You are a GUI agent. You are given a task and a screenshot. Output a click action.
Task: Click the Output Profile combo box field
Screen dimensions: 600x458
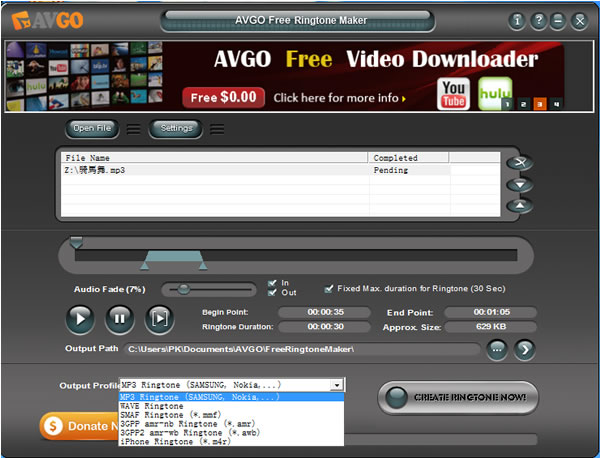232,385
